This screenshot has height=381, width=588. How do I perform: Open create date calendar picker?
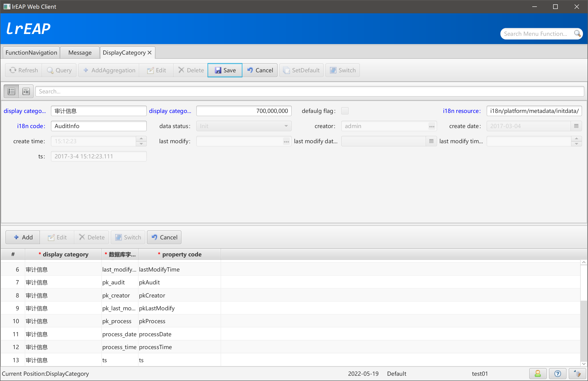click(x=576, y=126)
